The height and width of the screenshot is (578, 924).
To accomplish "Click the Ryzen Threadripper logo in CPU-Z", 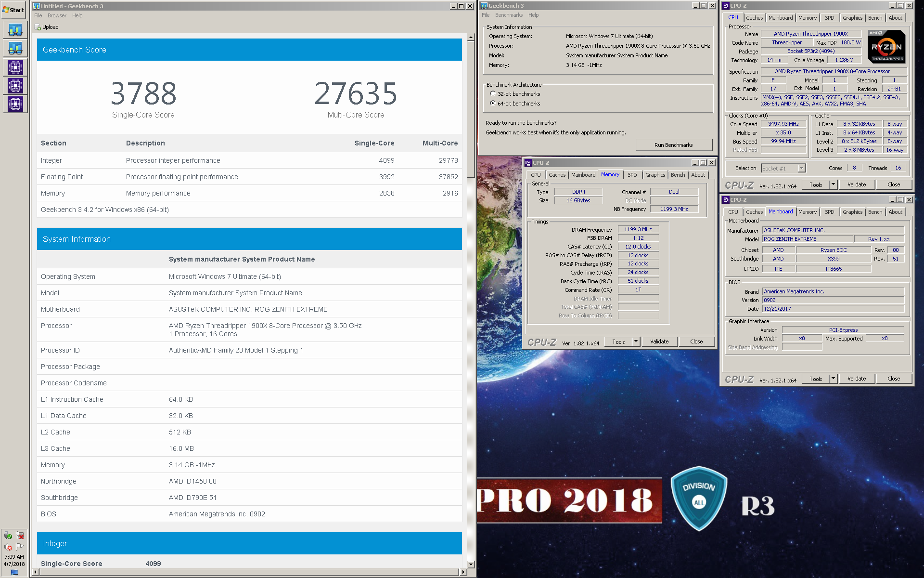I will tap(886, 46).
